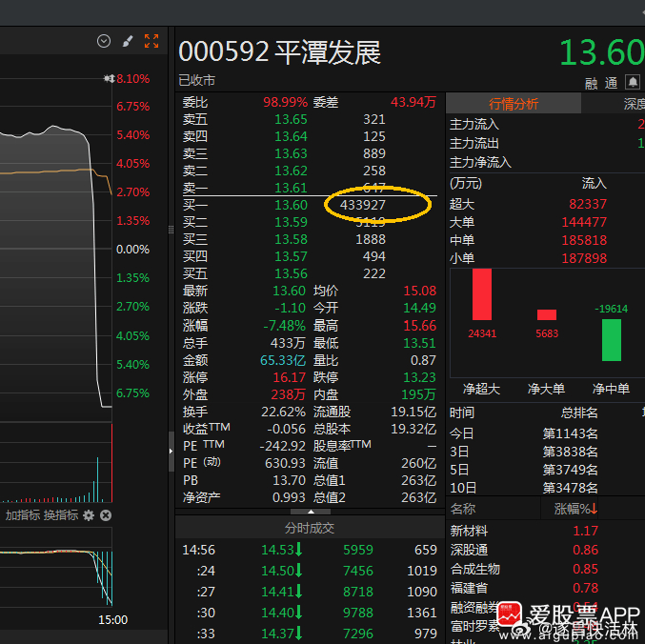The image size is (645, 644).
Task: Click the 涨停 price 16.17
Action: 290,377
